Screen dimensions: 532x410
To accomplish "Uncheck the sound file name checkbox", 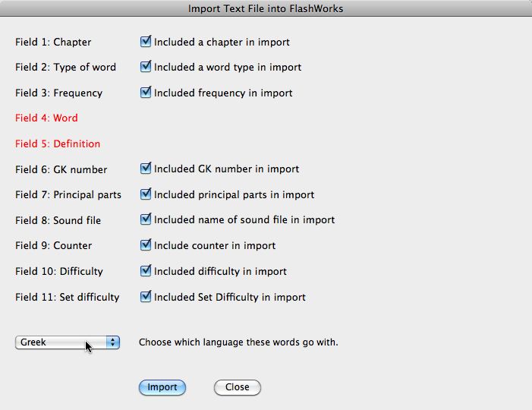I will (146, 219).
